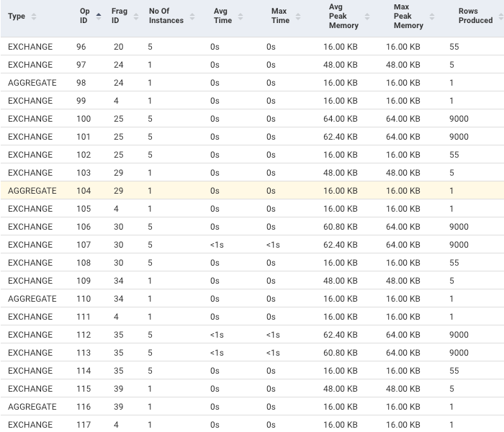Click the Frag ID header label
The image size is (504, 432).
120,16
